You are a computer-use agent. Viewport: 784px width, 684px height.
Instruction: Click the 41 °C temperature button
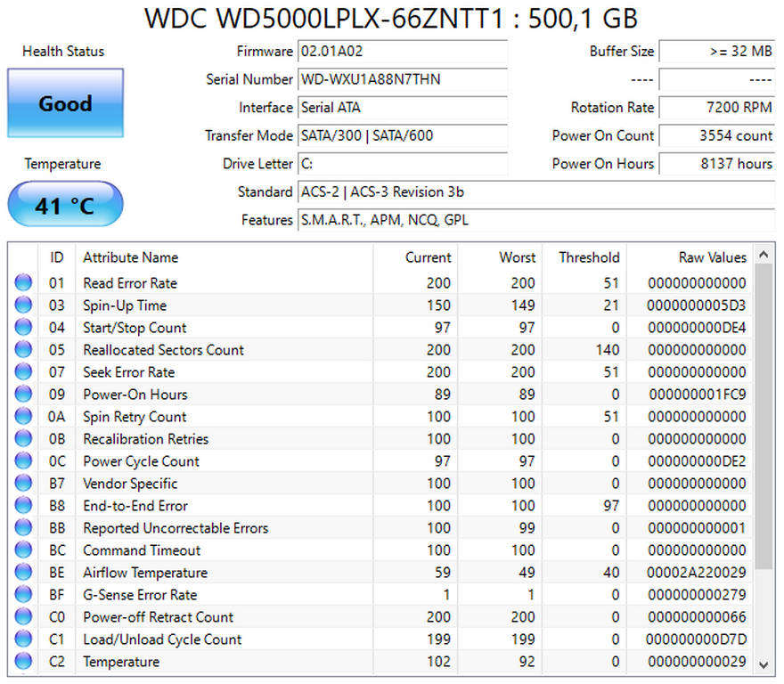point(65,206)
